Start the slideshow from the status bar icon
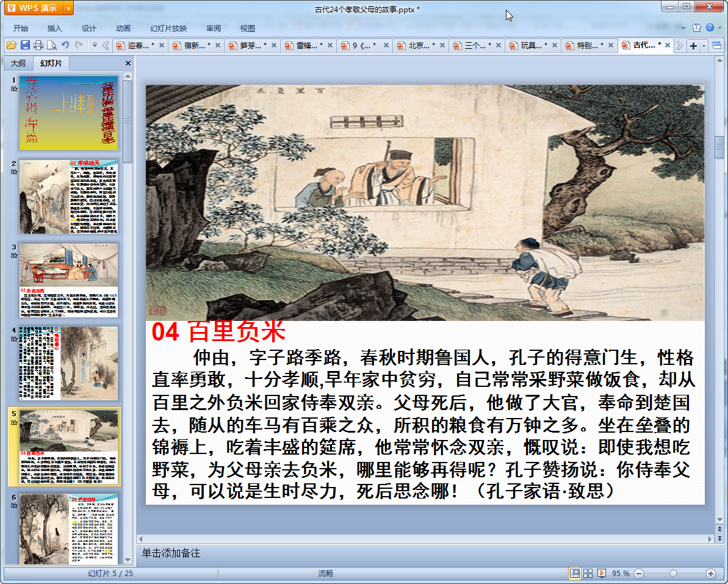This screenshot has width=728, height=584. tap(602, 573)
